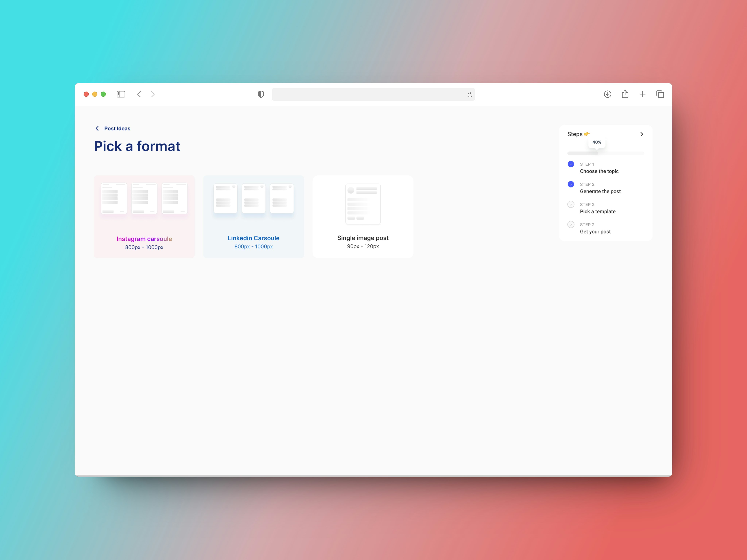
Task: Click the share icon in toolbar
Action: [x=625, y=94]
